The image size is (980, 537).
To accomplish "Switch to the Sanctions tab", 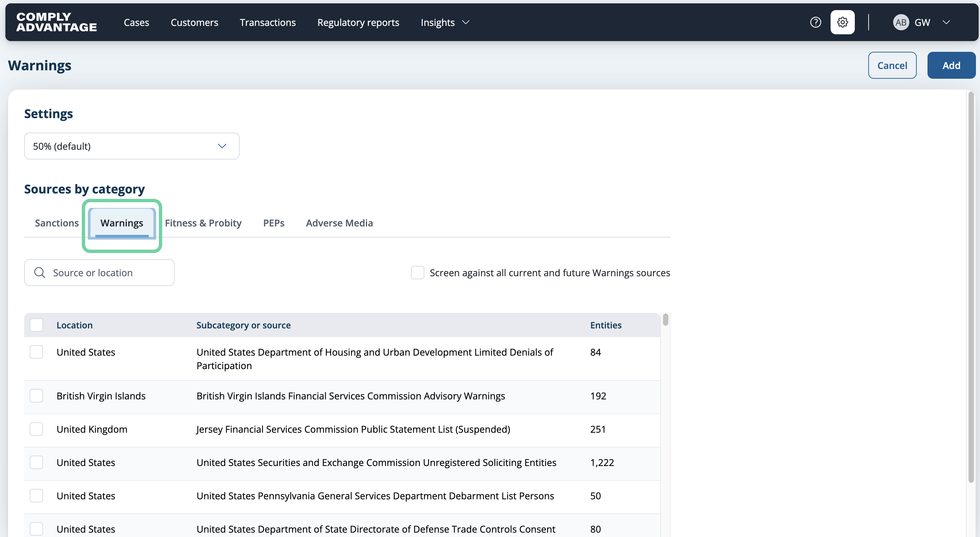I will tap(57, 223).
